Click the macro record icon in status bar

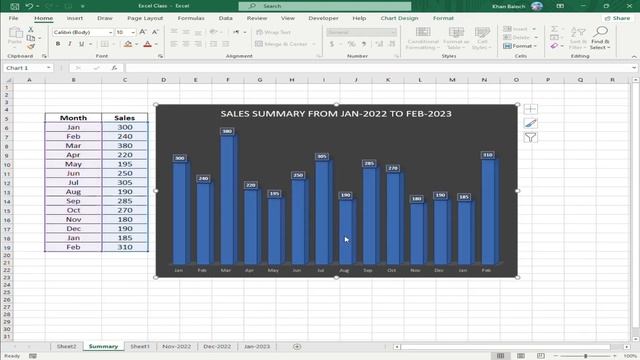point(33,356)
